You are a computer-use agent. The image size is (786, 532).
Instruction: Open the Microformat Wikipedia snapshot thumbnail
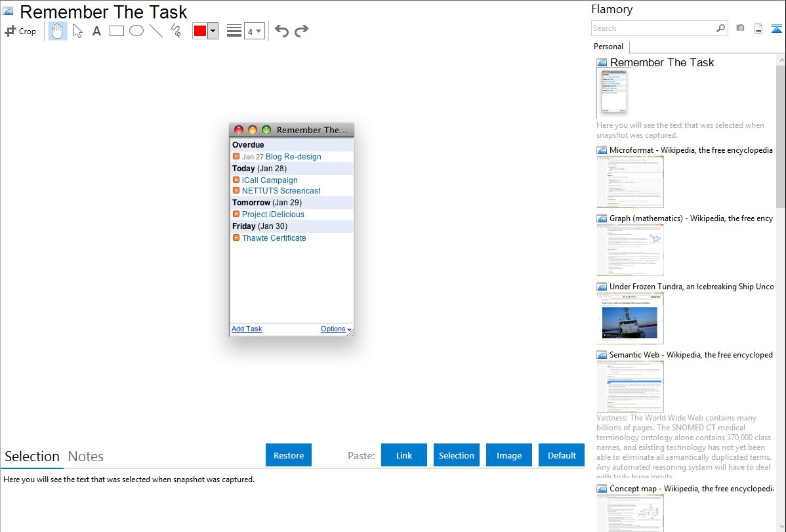pyautogui.click(x=630, y=182)
